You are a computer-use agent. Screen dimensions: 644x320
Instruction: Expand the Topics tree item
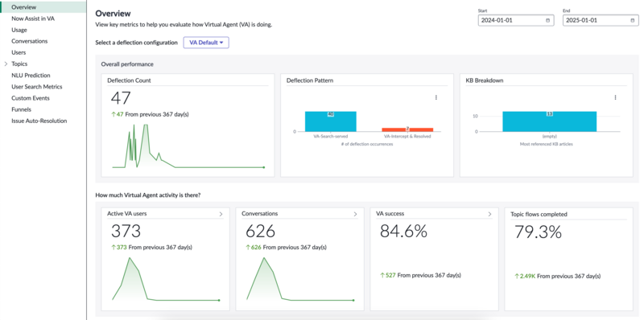(x=6, y=64)
